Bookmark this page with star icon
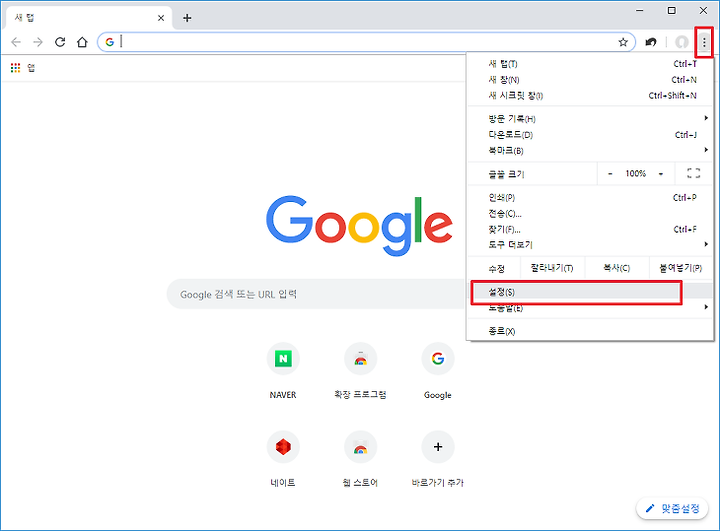 click(623, 42)
